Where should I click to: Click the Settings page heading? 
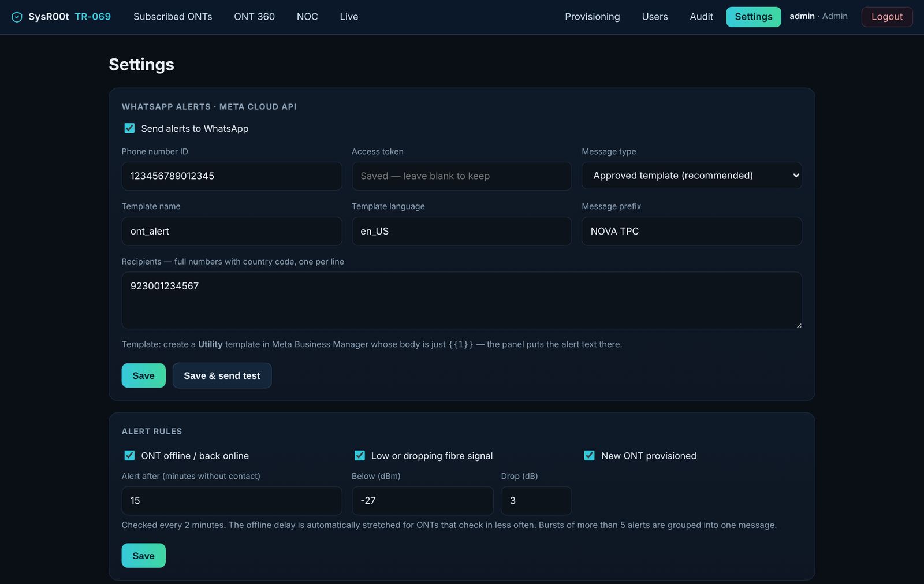pos(141,64)
